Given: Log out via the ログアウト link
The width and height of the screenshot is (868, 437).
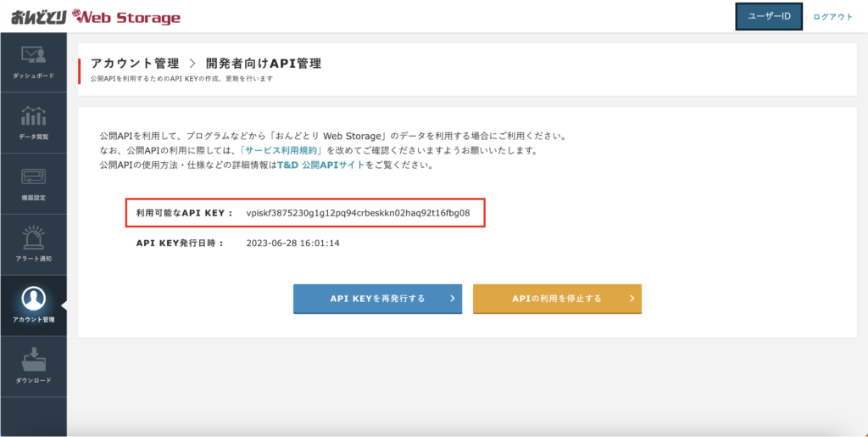Looking at the screenshot, I should [x=832, y=17].
